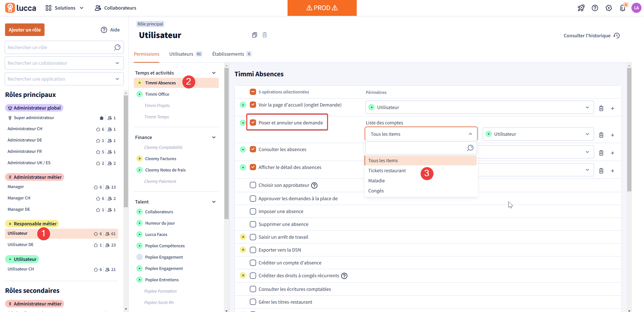Open the settings gear icon
Viewport: 644px width, 312px height.
(x=609, y=8)
